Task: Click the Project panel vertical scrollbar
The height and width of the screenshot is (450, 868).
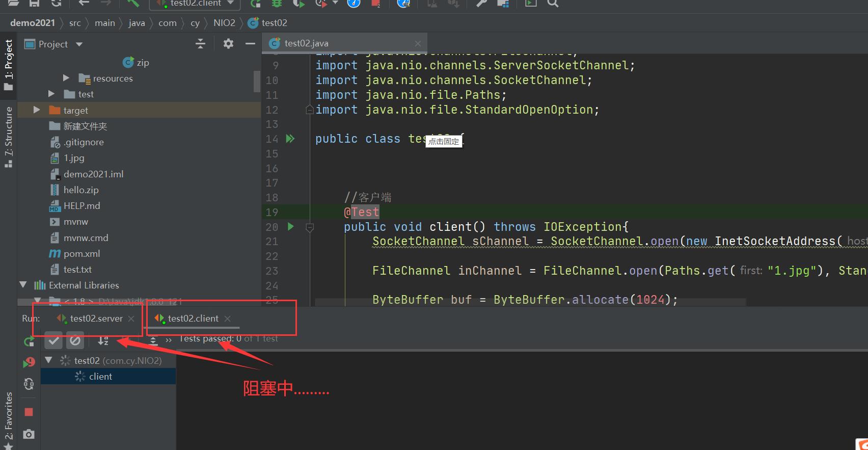Action: click(257, 82)
